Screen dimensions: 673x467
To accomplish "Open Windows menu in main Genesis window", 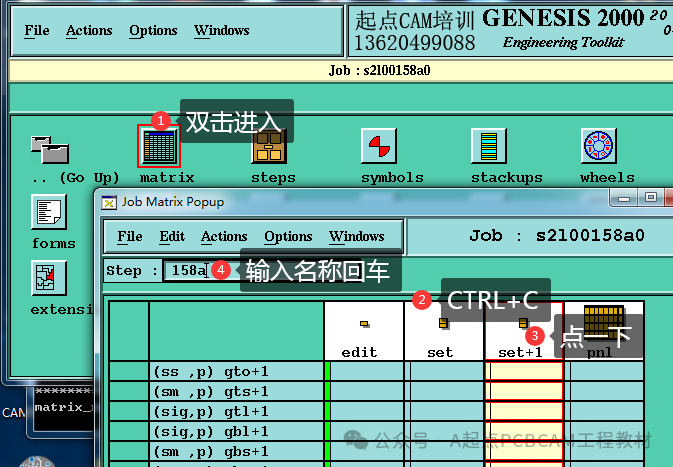I will point(221,30).
